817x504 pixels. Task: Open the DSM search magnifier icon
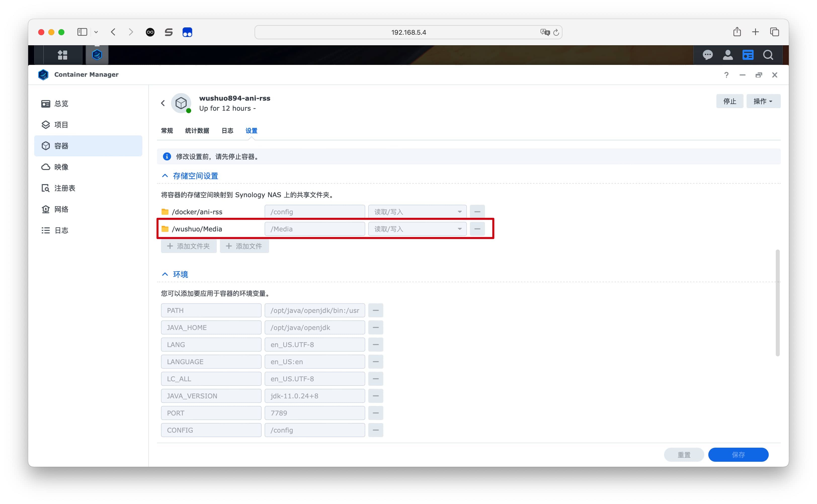point(768,55)
